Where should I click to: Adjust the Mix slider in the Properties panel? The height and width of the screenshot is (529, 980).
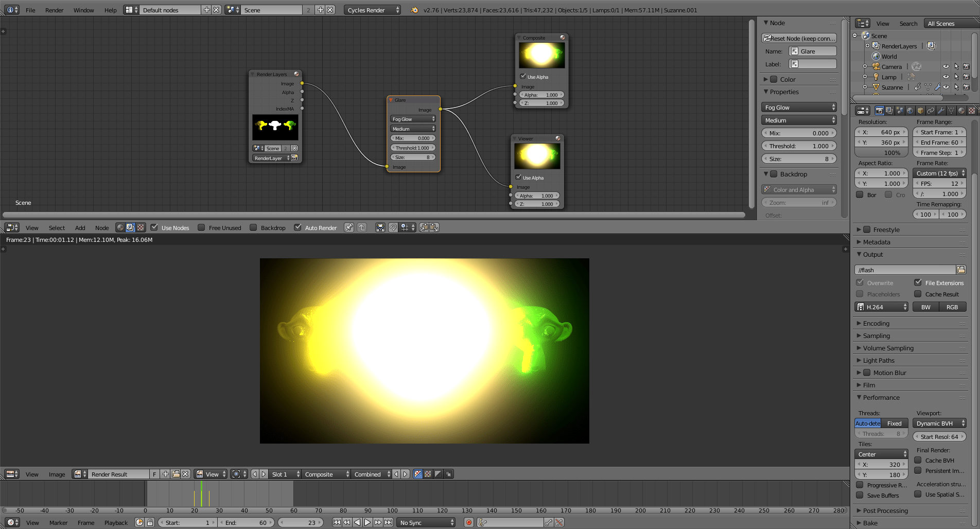(799, 133)
